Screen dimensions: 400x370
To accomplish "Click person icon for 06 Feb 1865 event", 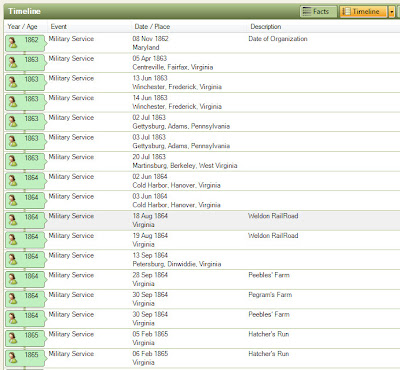I will click(13, 357).
